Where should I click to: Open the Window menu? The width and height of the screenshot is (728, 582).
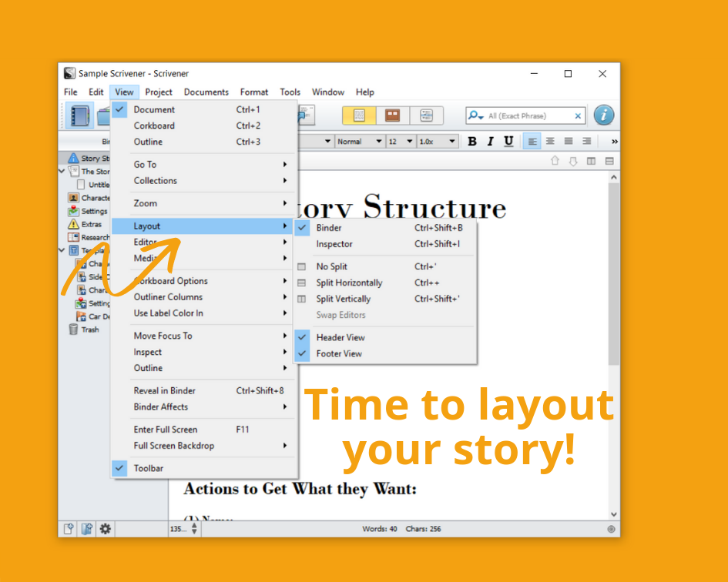pos(327,92)
